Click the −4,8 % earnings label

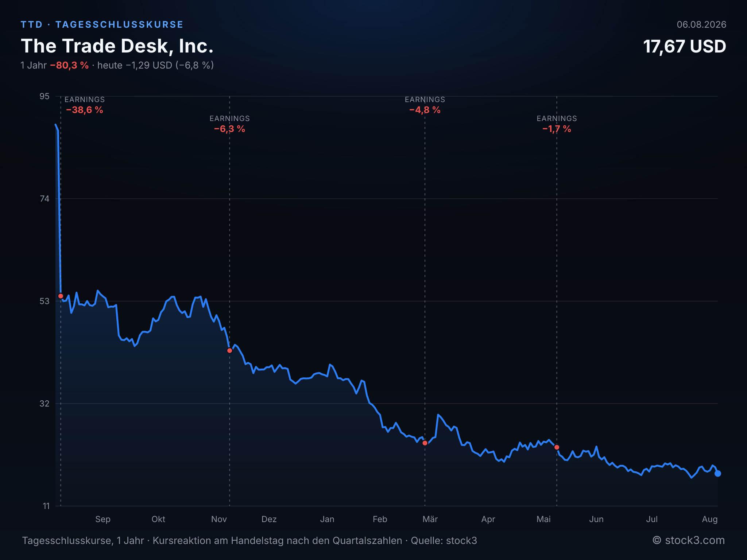pos(425,110)
